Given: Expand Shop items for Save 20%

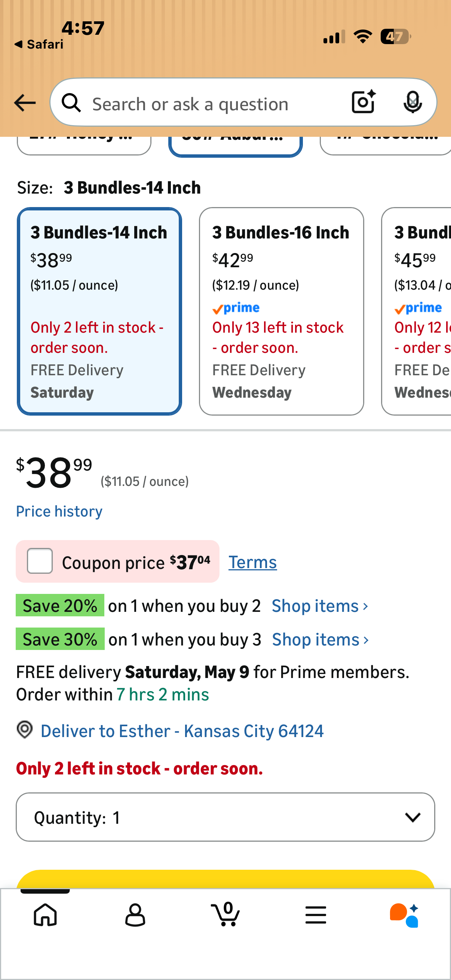Looking at the screenshot, I should coord(320,605).
